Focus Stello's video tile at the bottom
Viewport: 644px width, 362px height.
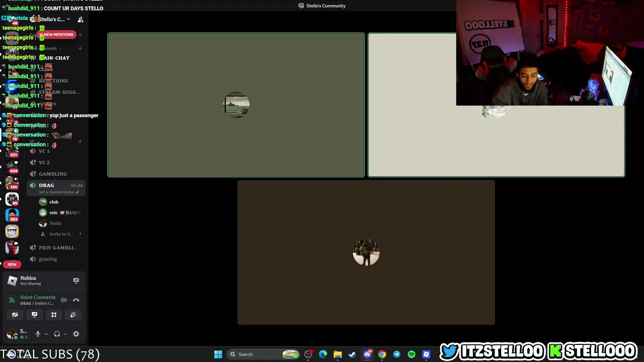tap(366, 252)
